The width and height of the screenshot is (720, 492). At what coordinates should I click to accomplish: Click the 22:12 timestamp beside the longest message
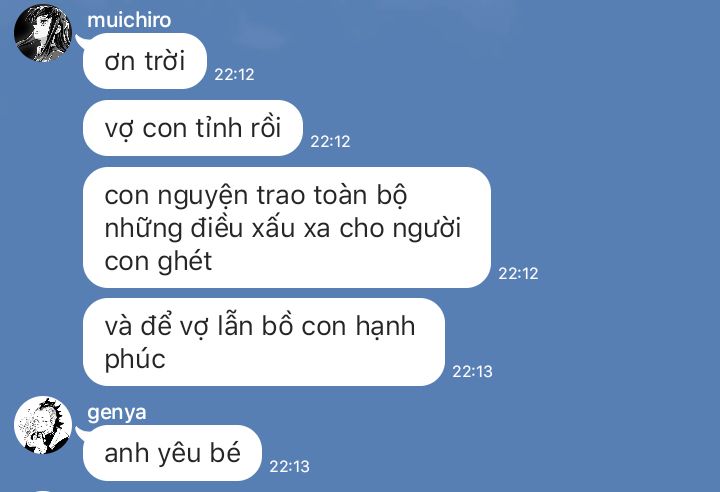(518, 274)
